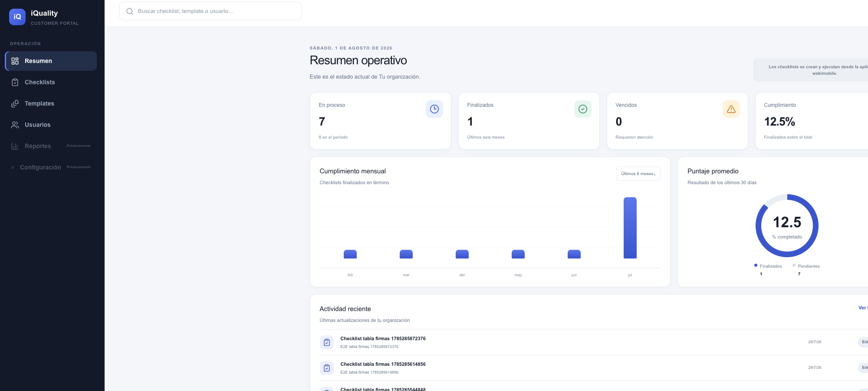Click the "Requieren atención" caption
The width and height of the screenshot is (868, 391).
(x=634, y=137)
